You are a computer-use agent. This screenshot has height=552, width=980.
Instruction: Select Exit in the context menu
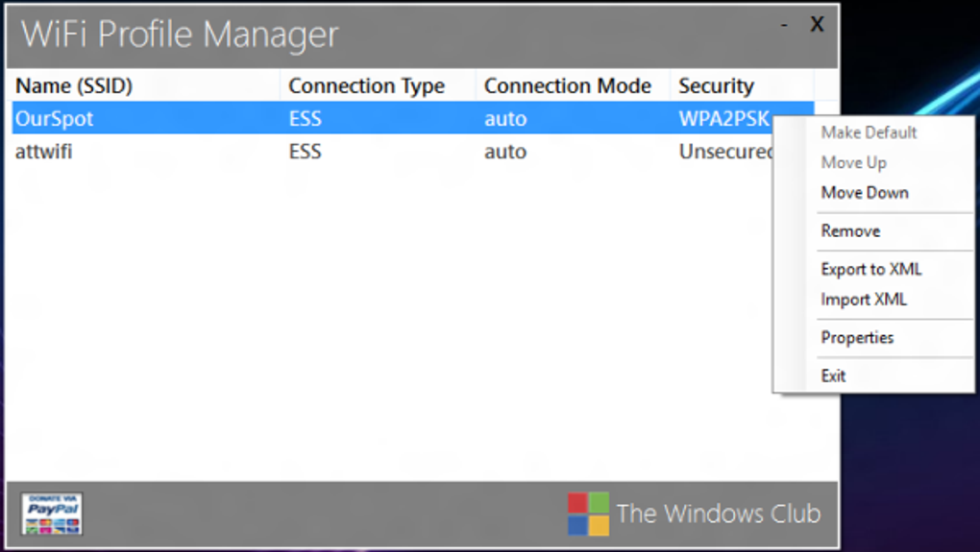pos(833,376)
